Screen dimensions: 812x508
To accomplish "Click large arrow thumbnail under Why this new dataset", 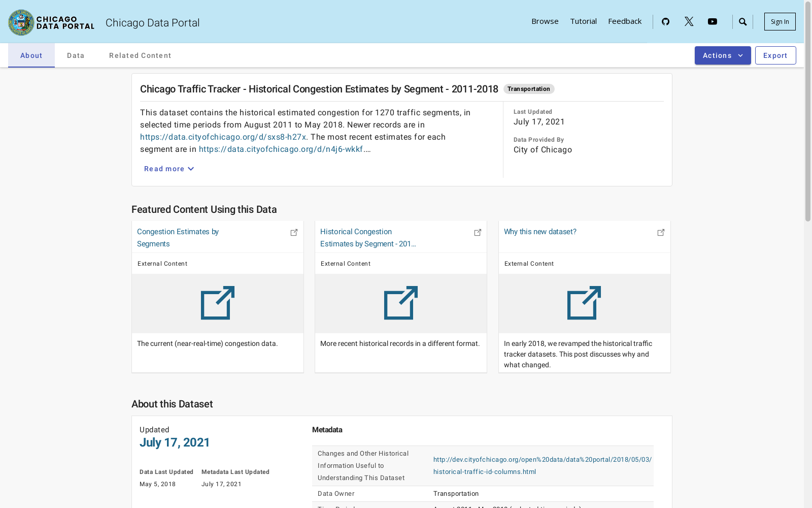I will click(584, 303).
